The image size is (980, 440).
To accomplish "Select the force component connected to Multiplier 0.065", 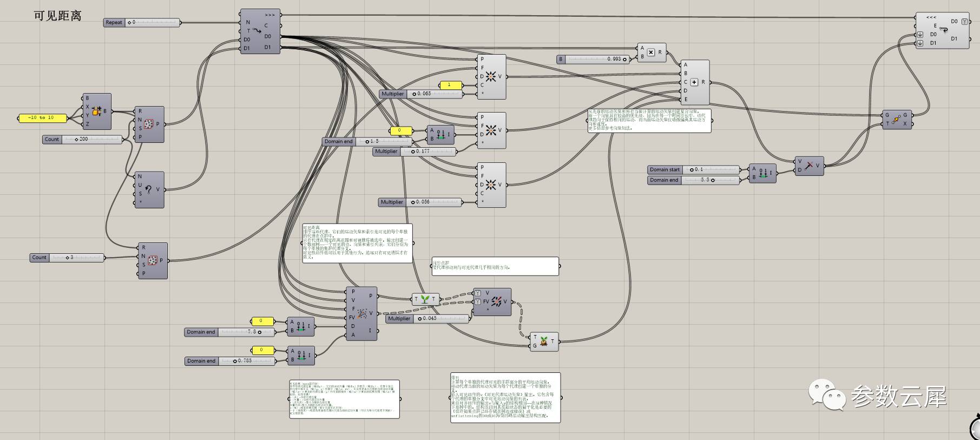I will click(x=491, y=77).
